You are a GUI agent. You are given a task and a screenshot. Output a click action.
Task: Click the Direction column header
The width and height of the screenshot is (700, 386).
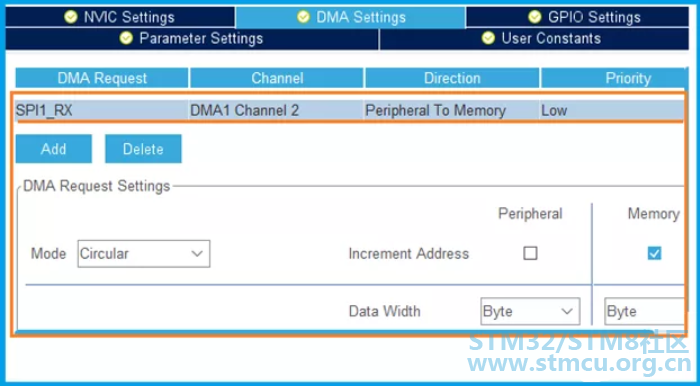(452, 78)
